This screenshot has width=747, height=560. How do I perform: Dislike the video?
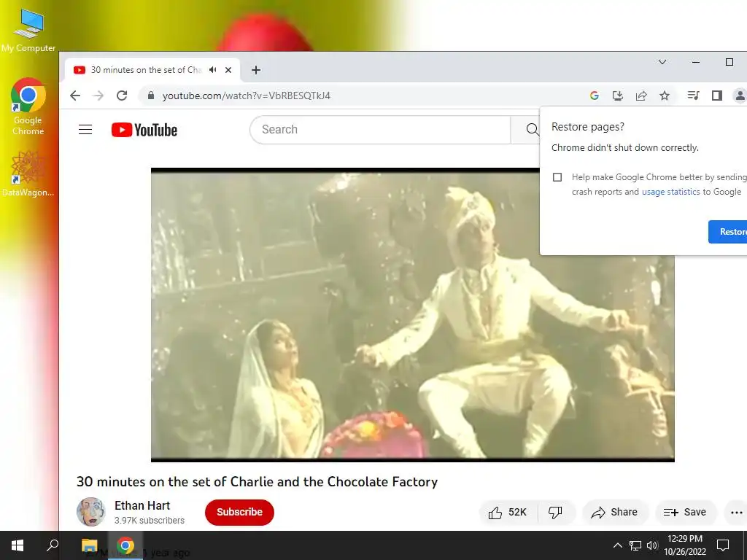[555, 513]
